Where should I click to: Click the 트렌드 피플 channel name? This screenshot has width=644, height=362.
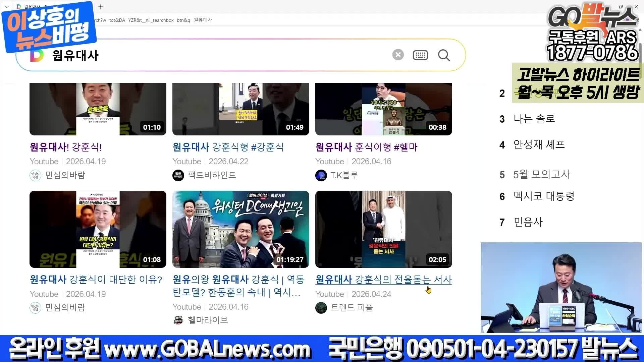click(352, 308)
